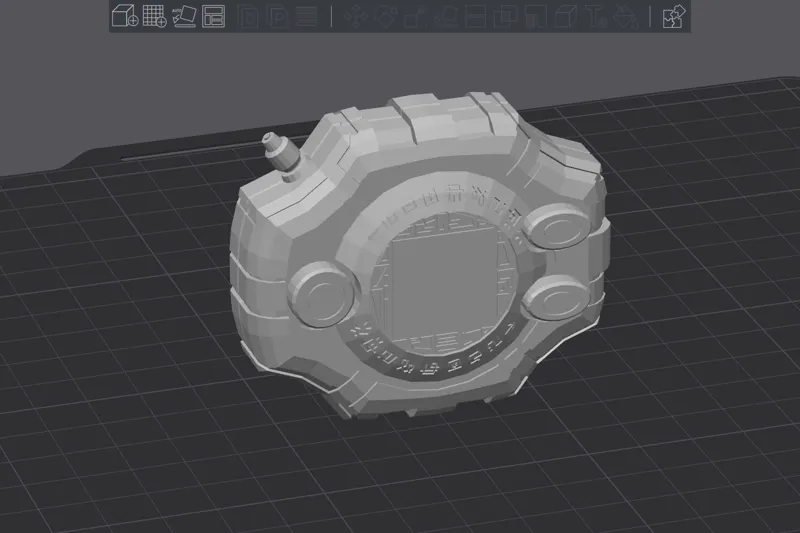Arrange all objects on the plate
Image resolution: width=800 pixels, height=533 pixels.
(213, 16)
